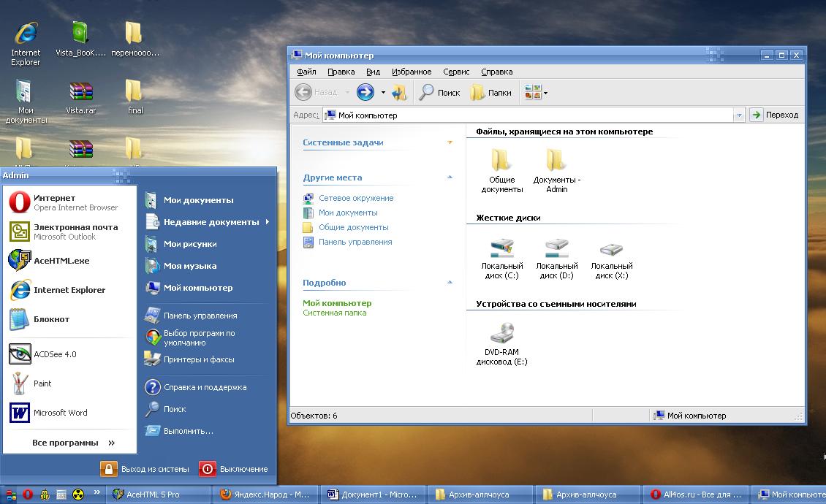The image size is (826, 504).
Task: Open Paint from the Start menu
Action: pyautogui.click(x=69, y=383)
